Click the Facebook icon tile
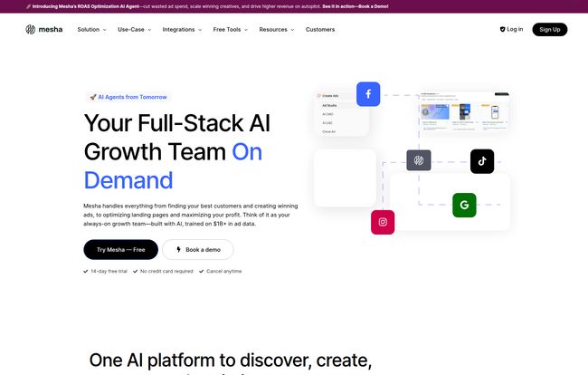The height and width of the screenshot is (375, 588). (368, 94)
